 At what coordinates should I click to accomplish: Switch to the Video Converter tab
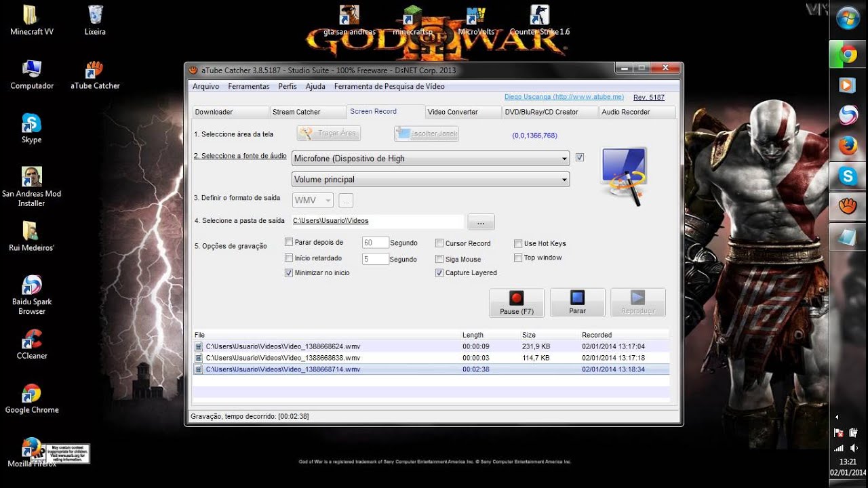coord(463,112)
